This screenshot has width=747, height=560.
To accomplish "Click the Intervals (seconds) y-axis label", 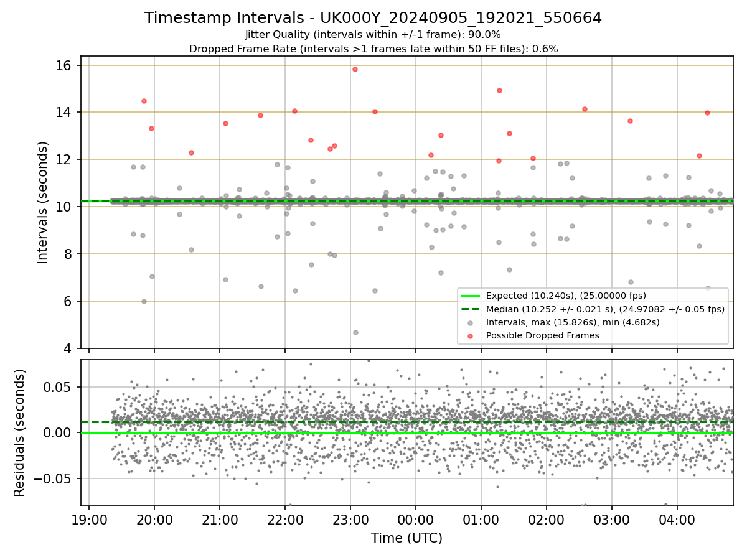I will click(x=43, y=203).
